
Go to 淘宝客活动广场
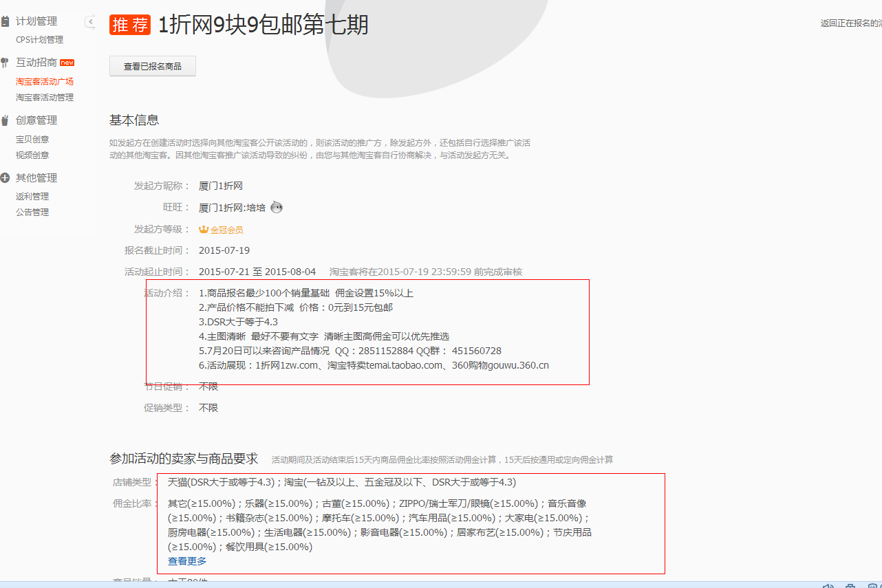[x=45, y=81]
